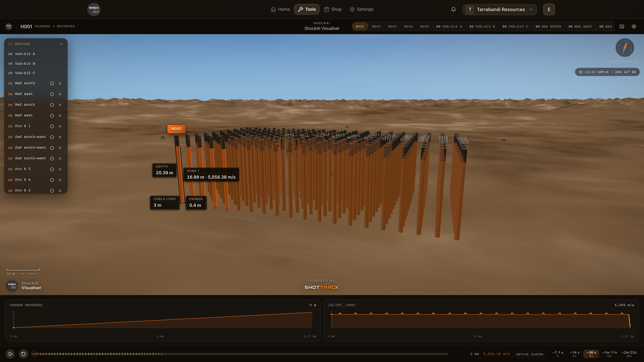
Task: Remove SaS north-west device
Action: [x=60, y=159]
